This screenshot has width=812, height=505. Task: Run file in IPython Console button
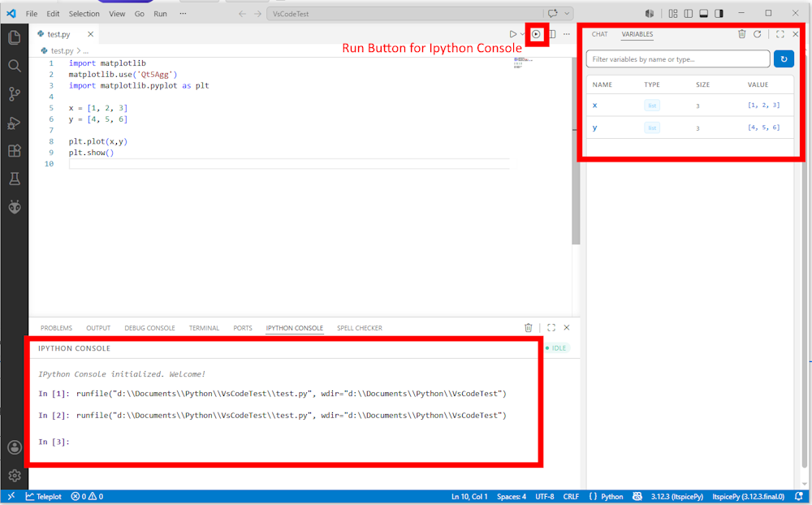pos(537,34)
